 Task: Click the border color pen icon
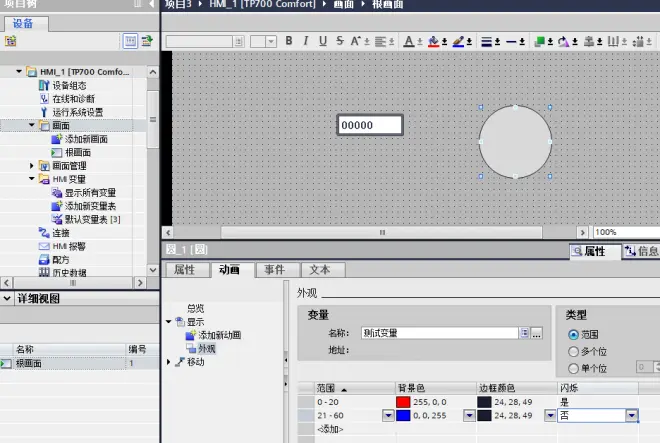(458, 41)
